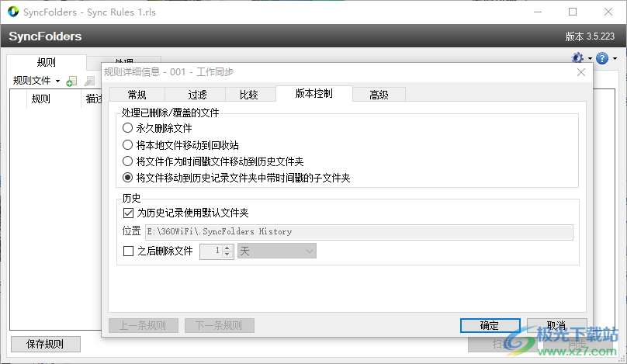Expand the help icon dropdown arrow

(615, 59)
